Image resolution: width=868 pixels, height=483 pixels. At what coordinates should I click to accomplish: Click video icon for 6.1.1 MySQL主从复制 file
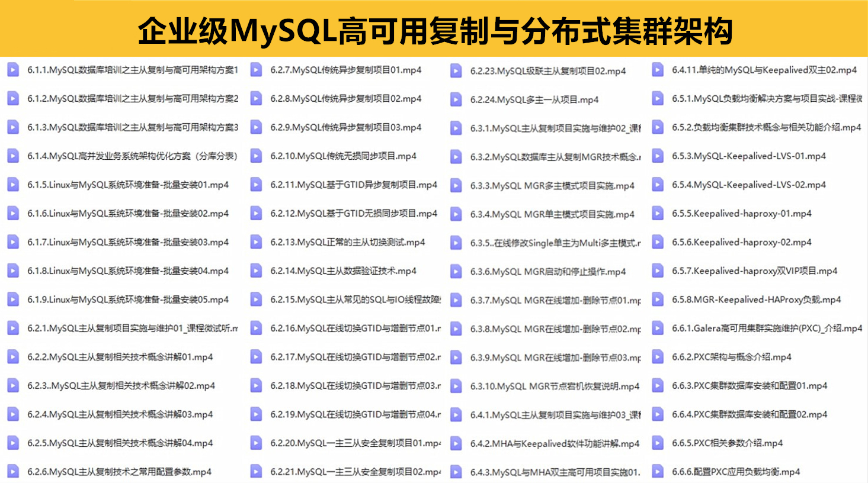coord(13,70)
